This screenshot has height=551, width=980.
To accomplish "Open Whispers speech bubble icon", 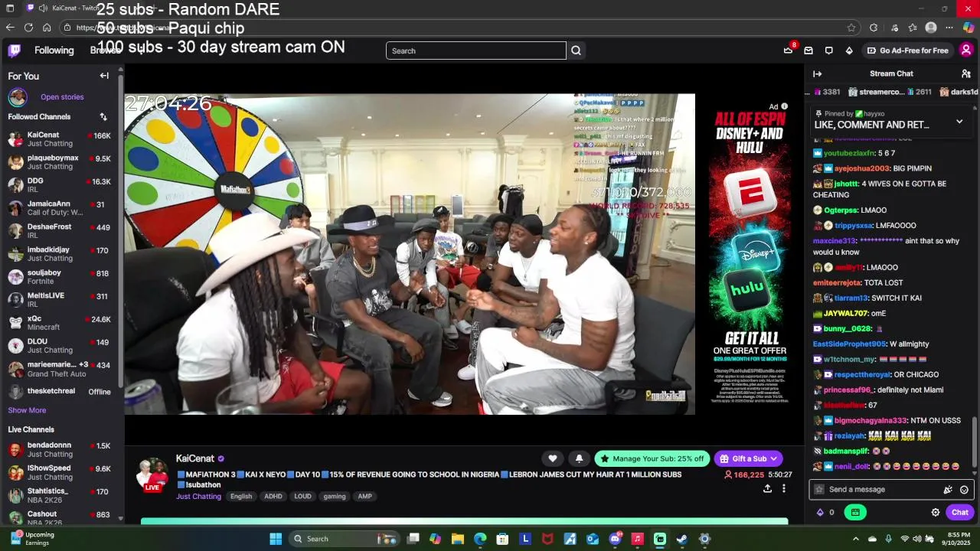I will pyautogui.click(x=828, y=51).
